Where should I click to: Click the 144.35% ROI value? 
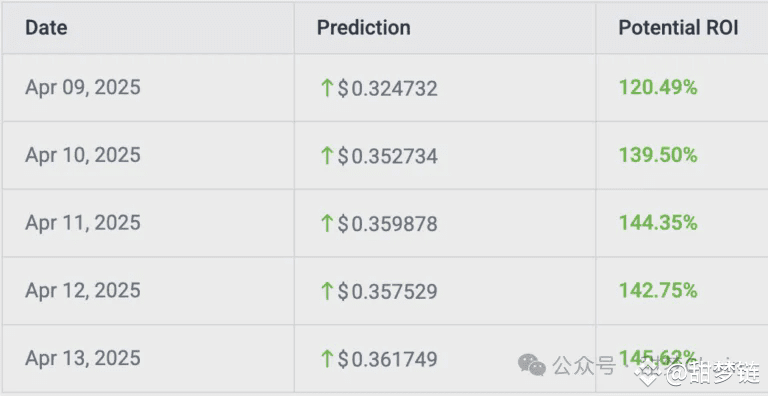click(658, 223)
